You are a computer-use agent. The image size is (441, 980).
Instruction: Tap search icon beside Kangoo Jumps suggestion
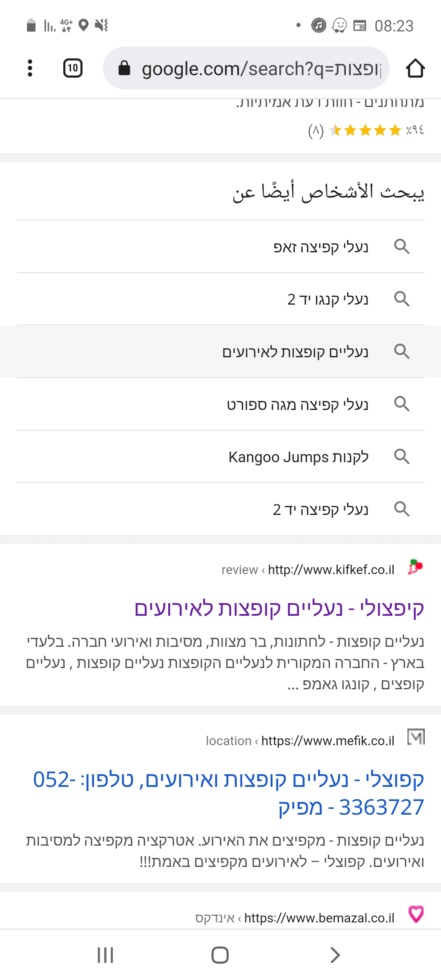coord(402,457)
